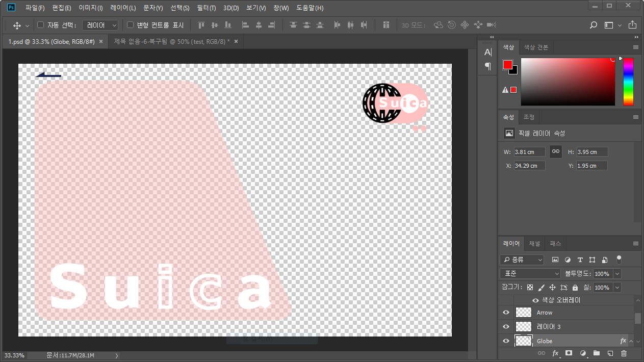Click align left edges icon
The width and height of the screenshot is (644, 362).
point(245,25)
